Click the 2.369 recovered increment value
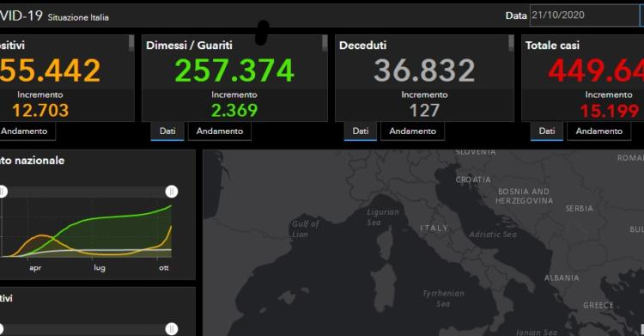Screen dimensions: 644x336 point(234,110)
